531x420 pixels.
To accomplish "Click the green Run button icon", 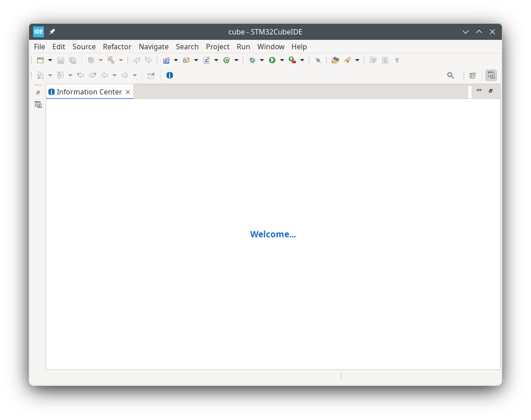I will pyautogui.click(x=272, y=60).
